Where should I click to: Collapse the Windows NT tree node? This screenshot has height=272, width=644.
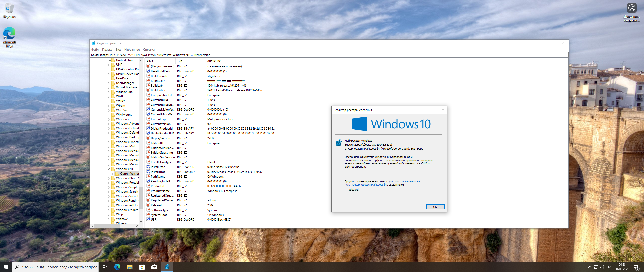(109, 169)
